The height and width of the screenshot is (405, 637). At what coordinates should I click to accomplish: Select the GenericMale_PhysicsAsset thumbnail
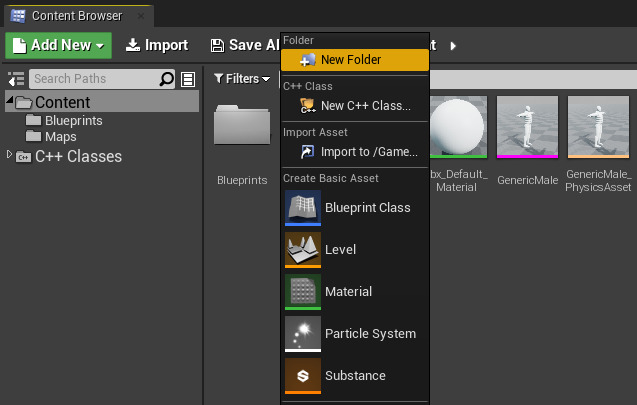coord(598,127)
